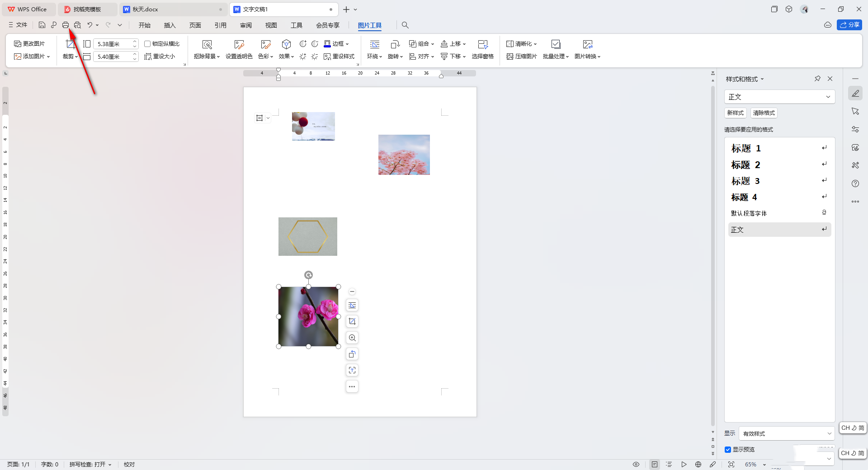Click the effects (效果) cube icon
The width and height of the screenshot is (868, 470).
tap(286, 44)
